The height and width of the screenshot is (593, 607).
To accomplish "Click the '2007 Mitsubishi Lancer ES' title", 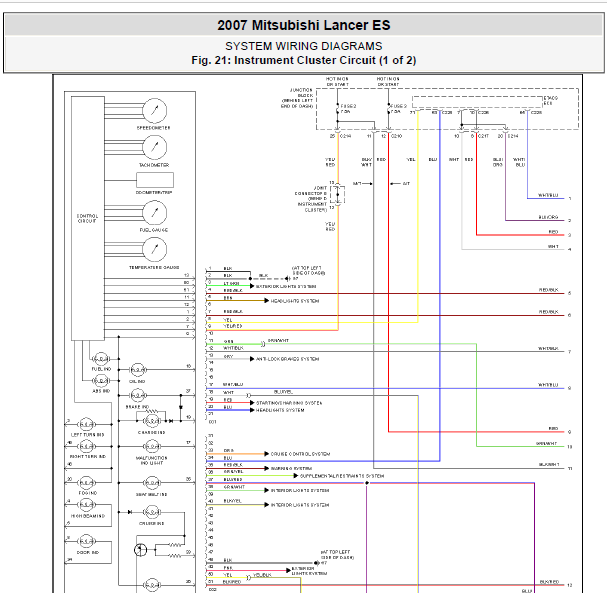I will (x=304, y=25).
